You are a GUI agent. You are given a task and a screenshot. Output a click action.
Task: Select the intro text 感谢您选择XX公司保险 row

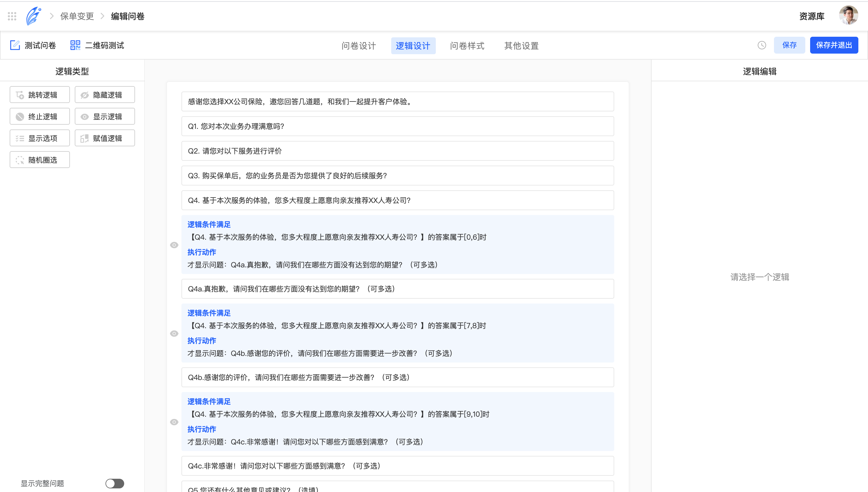398,101
